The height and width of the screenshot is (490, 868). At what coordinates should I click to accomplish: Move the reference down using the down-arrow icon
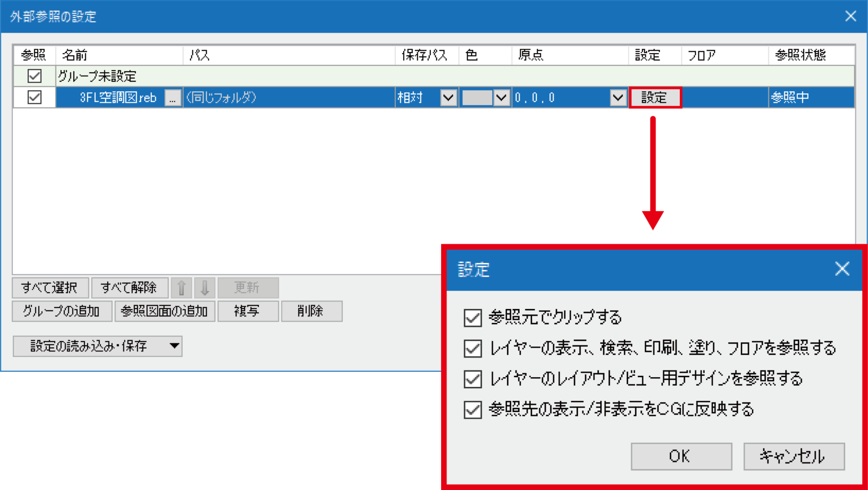tap(204, 288)
